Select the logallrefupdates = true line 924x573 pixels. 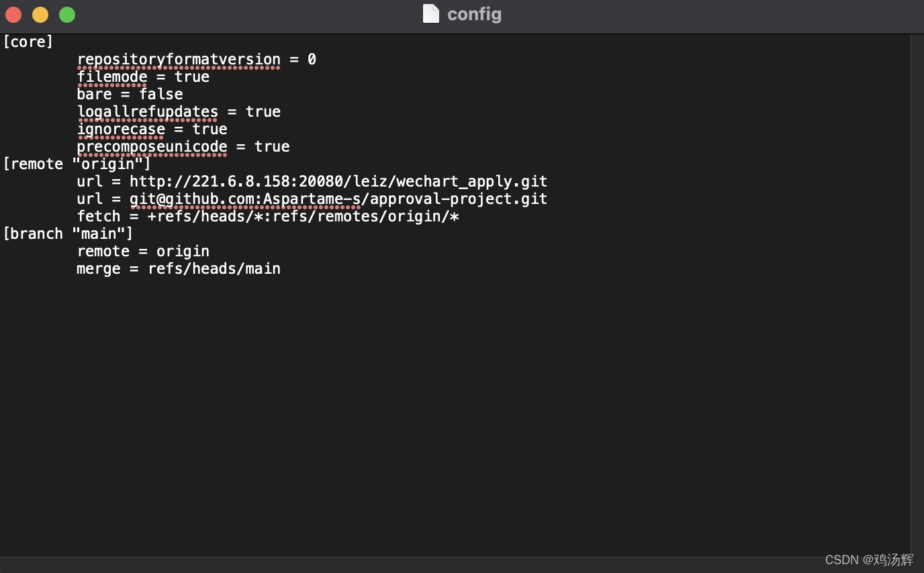179,111
